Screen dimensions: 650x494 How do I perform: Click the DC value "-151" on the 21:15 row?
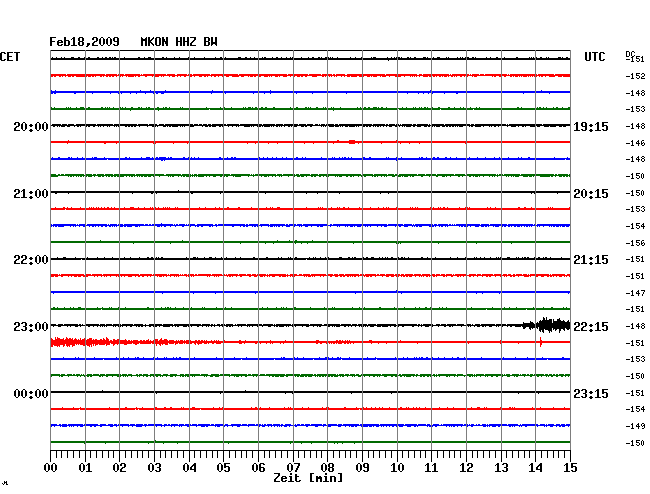pyautogui.click(x=635, y=259)
